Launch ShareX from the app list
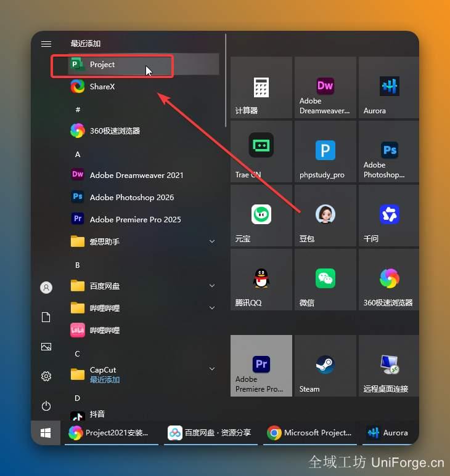The height and width of the screenshot is (476, 450). [144, 87]
